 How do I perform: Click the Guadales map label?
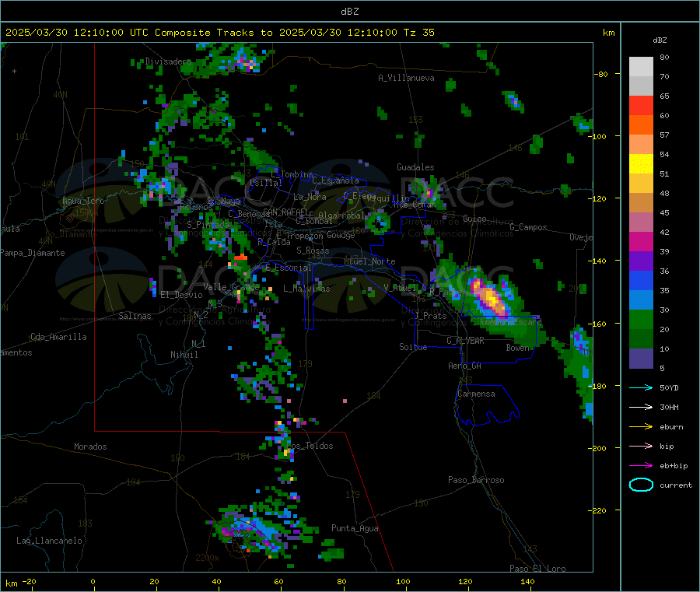coord(415,167)
